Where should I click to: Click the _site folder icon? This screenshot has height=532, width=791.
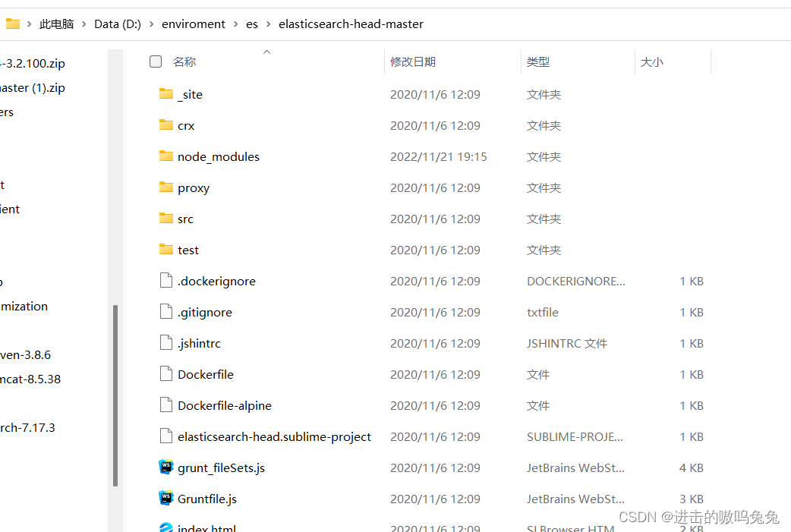click(166, 94)
